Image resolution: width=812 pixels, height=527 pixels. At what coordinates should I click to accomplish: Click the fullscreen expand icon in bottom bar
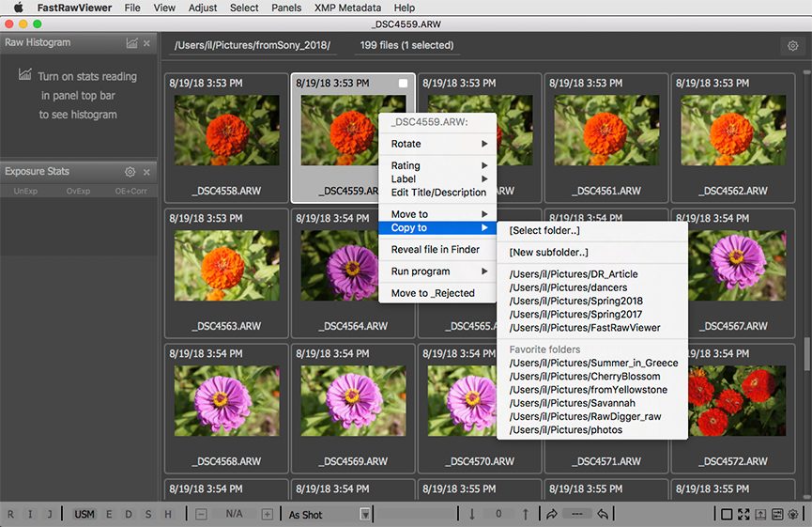click(x=743, y=514)
